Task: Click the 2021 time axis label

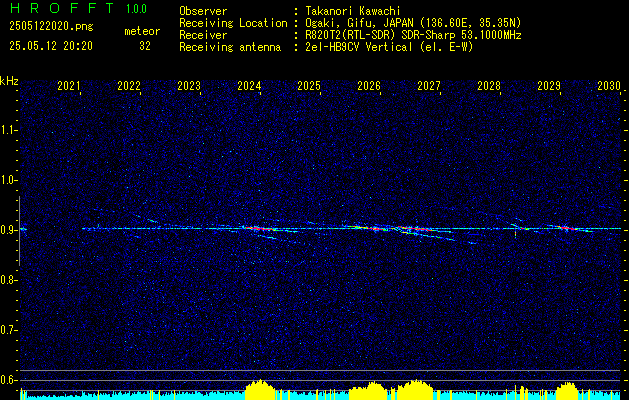Action: (69, 85)
